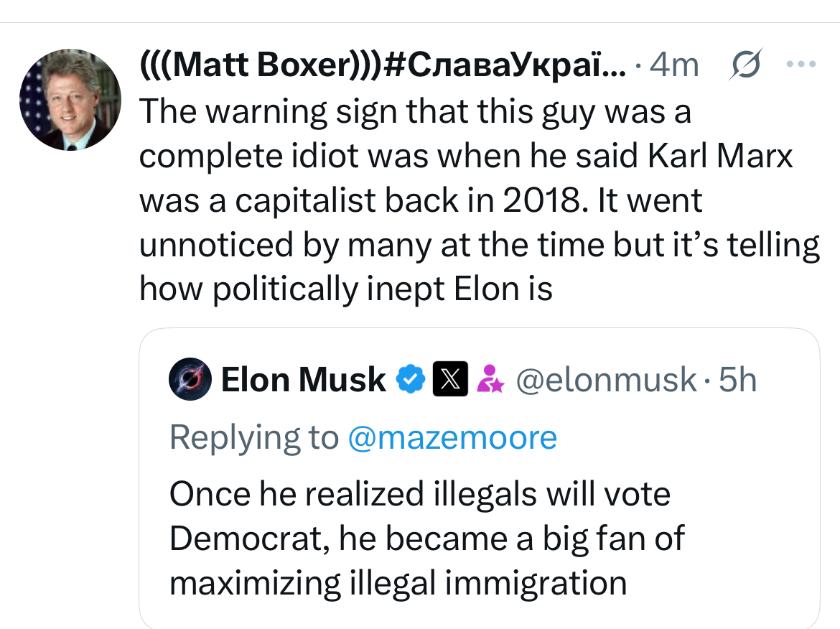This screenshot has width=840, height=629.
Task: Click the blue verified checkmark badge
Action: [x=411, y=379]
